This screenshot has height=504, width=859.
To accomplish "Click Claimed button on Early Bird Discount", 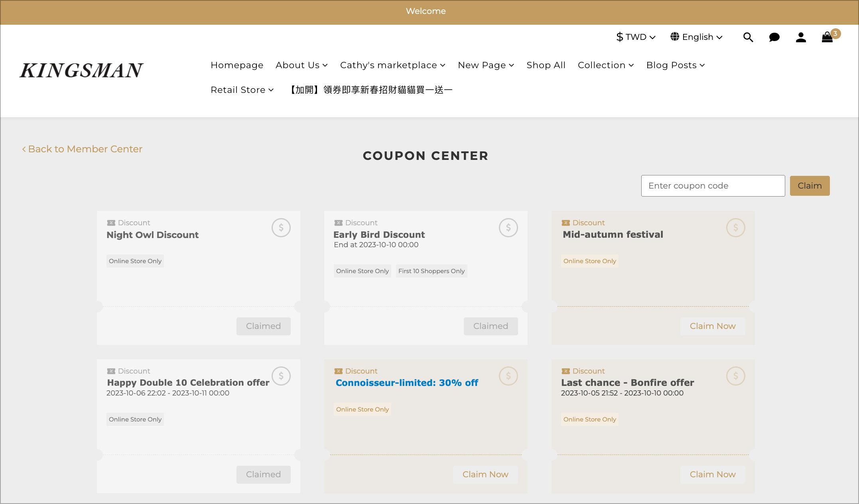I will pos(491,326).
